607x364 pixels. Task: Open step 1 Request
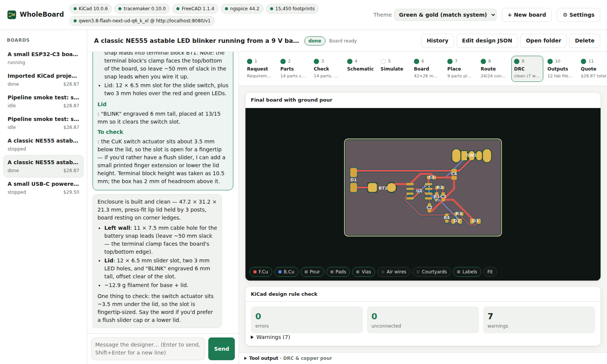[x=259, y=69]
